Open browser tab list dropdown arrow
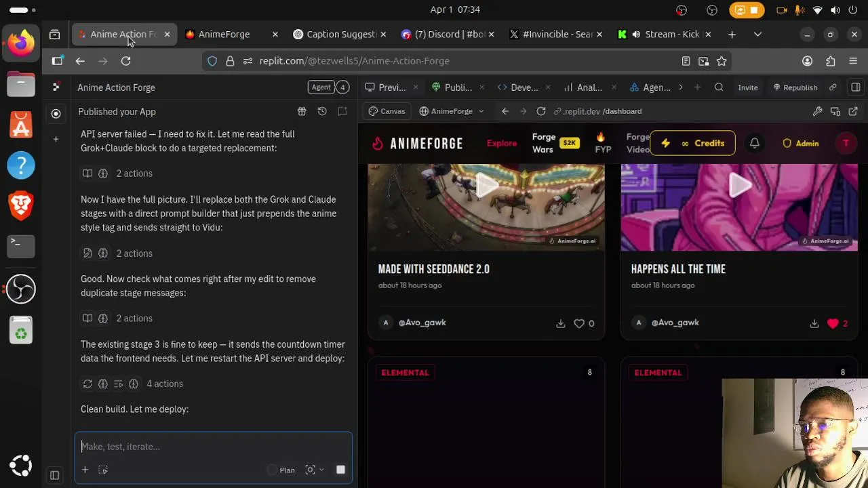Screen dimensions: 868x488 757,34
